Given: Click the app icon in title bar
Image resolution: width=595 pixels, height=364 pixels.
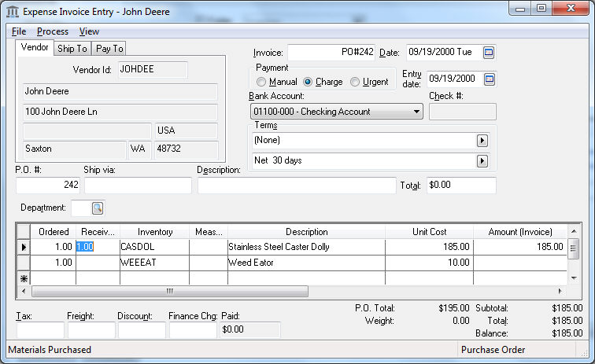Looking at the screenshot, I should click(x=13, y=12).
